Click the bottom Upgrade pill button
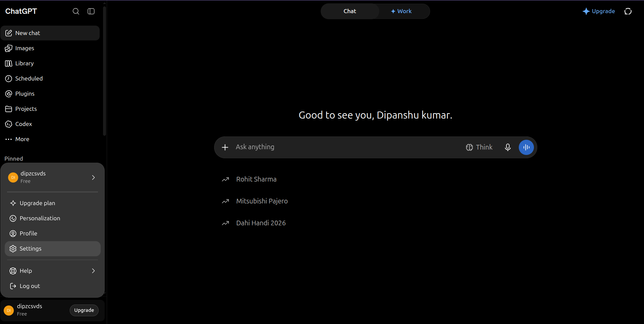The image size is (644, 324). coord(84,310)
